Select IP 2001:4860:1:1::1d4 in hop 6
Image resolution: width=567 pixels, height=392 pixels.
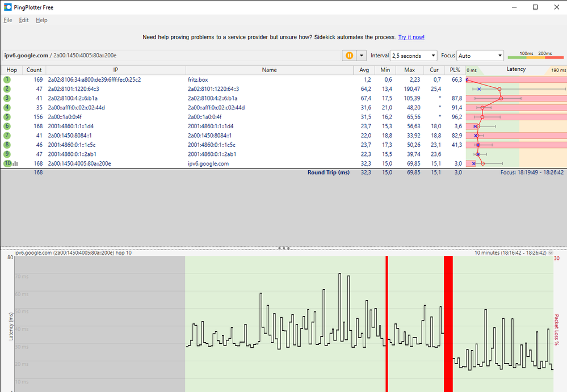pyautogui.click(x=71, y=127)
